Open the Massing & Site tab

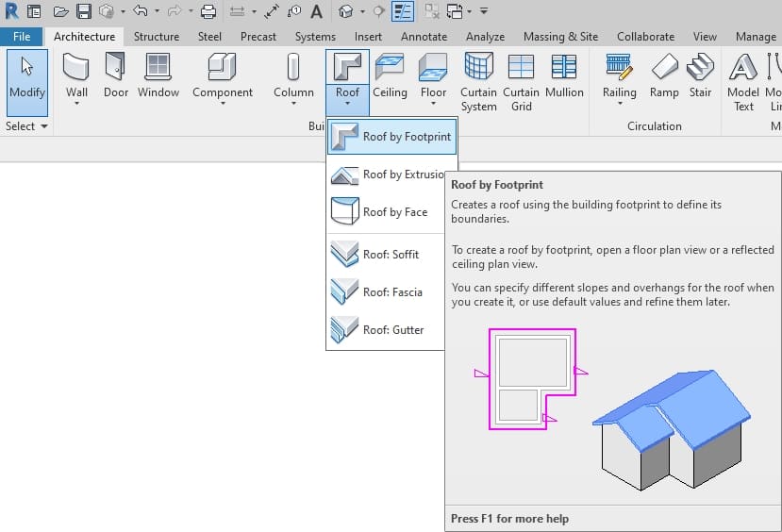point(560,37)
